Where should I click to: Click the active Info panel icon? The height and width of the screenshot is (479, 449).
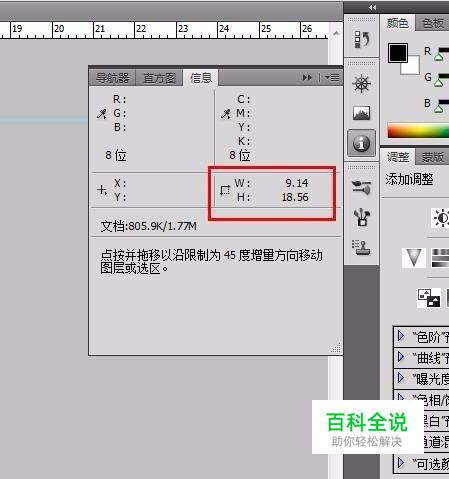pos(362,143)
